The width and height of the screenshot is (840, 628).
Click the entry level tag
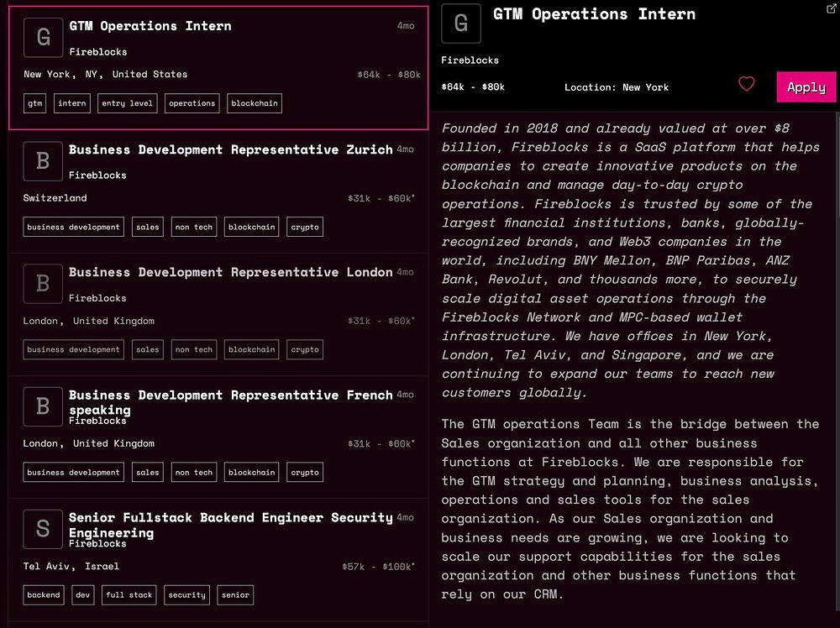128,103
